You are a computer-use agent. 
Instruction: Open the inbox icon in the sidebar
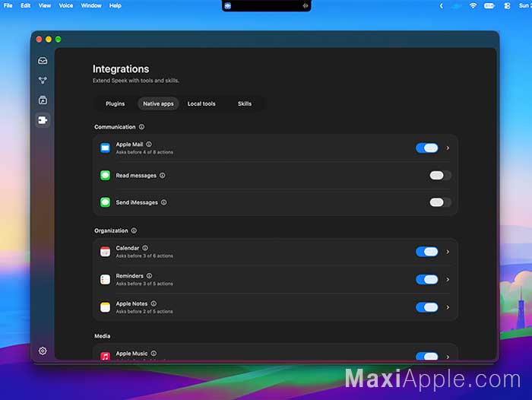(43, 61)
